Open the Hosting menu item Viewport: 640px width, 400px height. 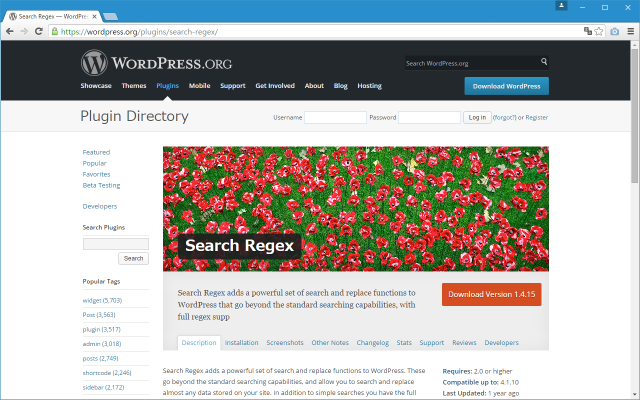point(369,86)
